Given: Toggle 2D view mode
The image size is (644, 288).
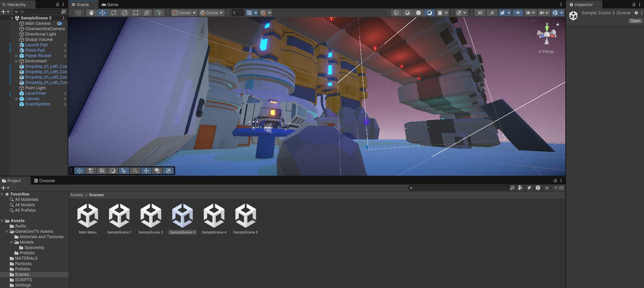Looking at the screenshot, I should tap(480, 13).
